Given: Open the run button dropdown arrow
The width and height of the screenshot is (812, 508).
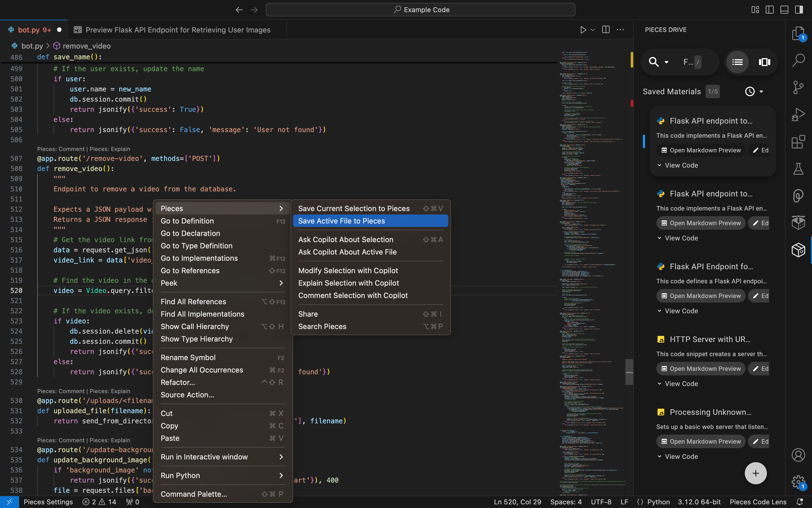Looking at the screenshot, I should [x=593, y=30].
